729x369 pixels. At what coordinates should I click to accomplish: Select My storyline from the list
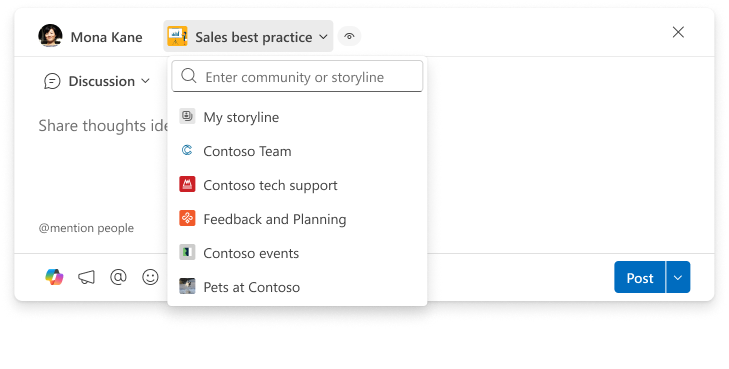297,117
